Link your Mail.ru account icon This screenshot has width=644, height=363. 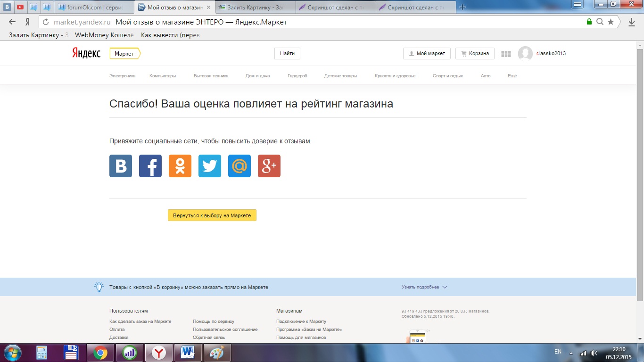pyautogui.click(x=239, y=166)
